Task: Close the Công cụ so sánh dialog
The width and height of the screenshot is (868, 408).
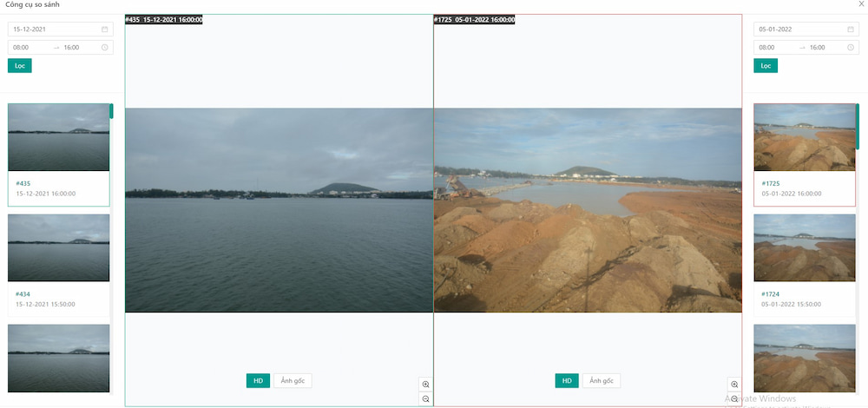Action: 861,3
